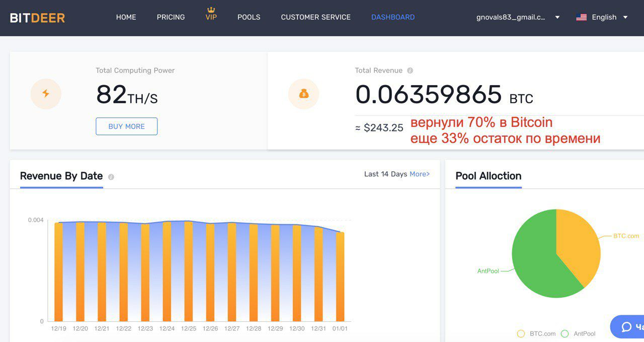Screen dimensions: 644x342
Task: Click the Total Computing Power label
Action: point(135,71)
